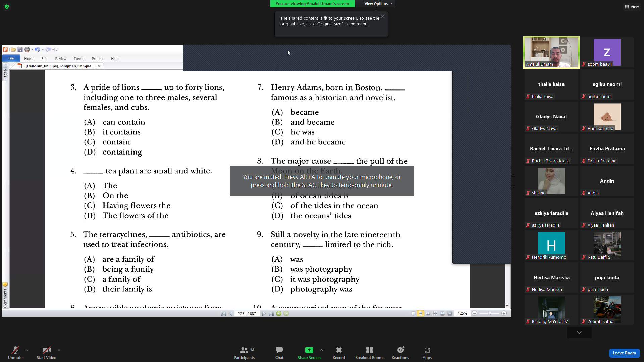Go to the first page of the PDF
The image size is (644, 362).
click(223, 314)
